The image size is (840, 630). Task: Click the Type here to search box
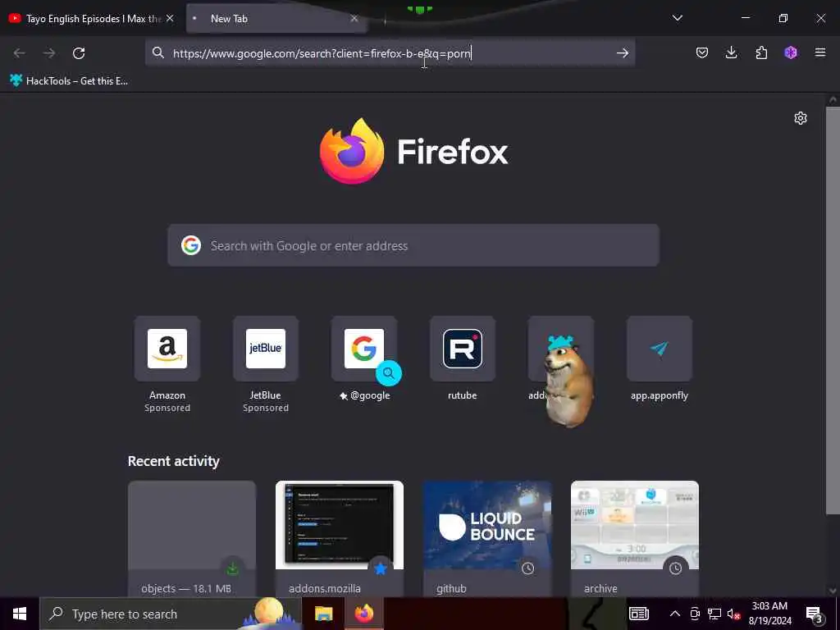[171, 614]
